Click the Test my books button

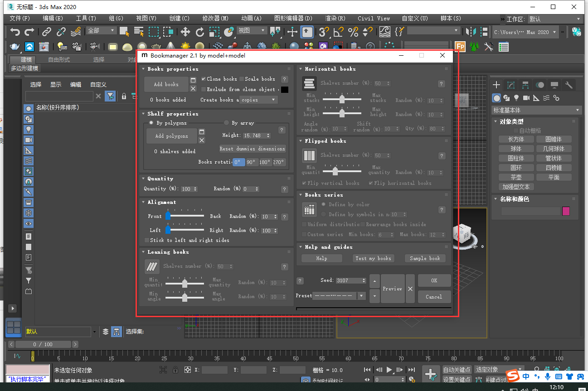[x=373, y=258]
